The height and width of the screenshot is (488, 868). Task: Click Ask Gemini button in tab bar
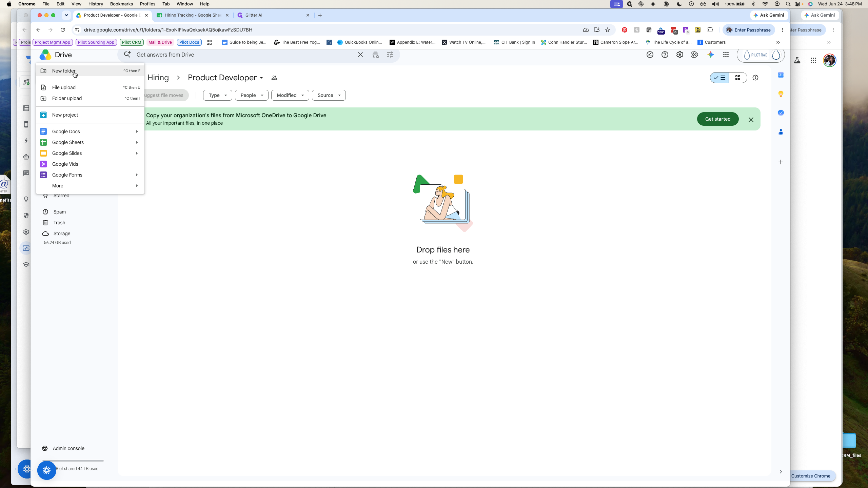(x=769, y=15)
